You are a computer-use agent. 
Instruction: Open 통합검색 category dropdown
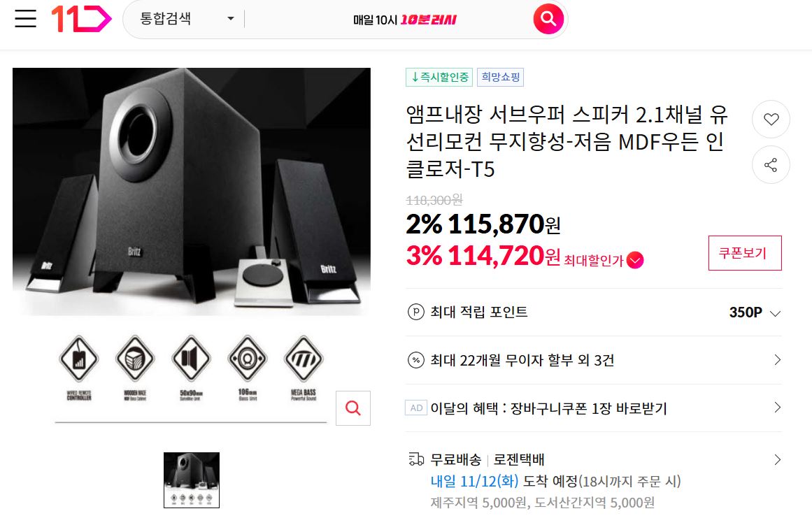pyautogui.click(x=187, y=19)
